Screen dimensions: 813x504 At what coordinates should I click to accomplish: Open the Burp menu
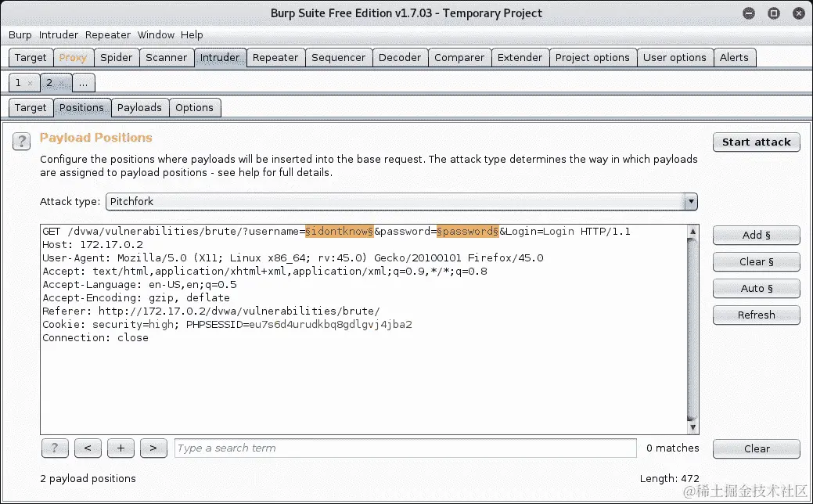(x=20, y=34)
